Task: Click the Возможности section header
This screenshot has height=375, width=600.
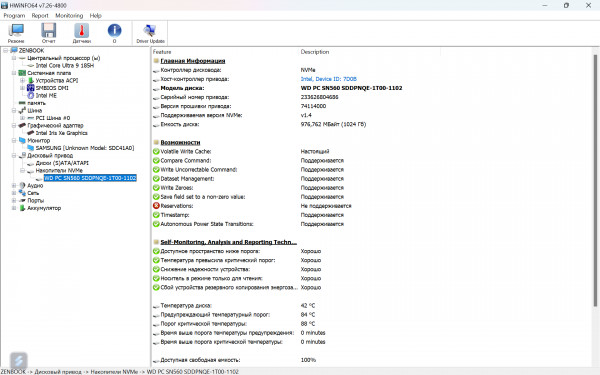Action: 180,142
